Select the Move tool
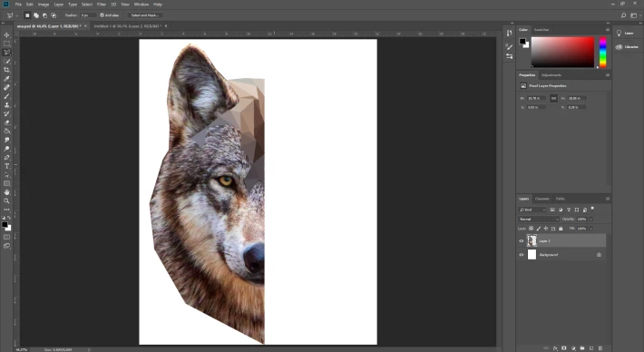 click(6, 34)
